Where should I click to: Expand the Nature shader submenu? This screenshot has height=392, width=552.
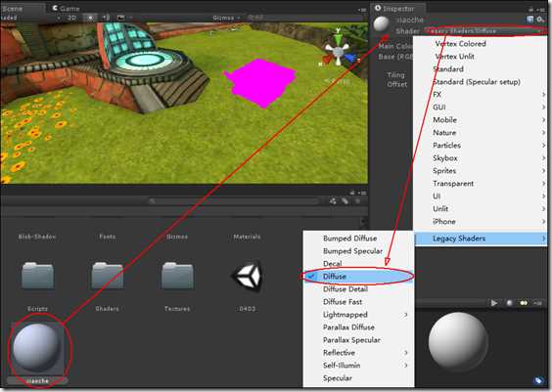click(x=481, y=133)
